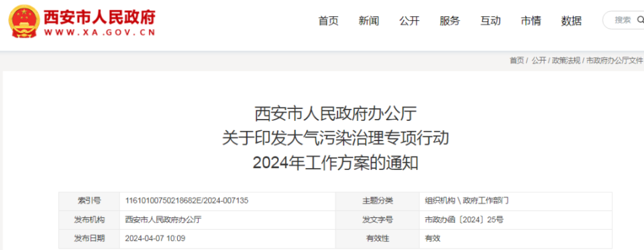This screenshot has width=644, height=250.
Task: Click the 西安市人民政府 site title
Action: 99,17
